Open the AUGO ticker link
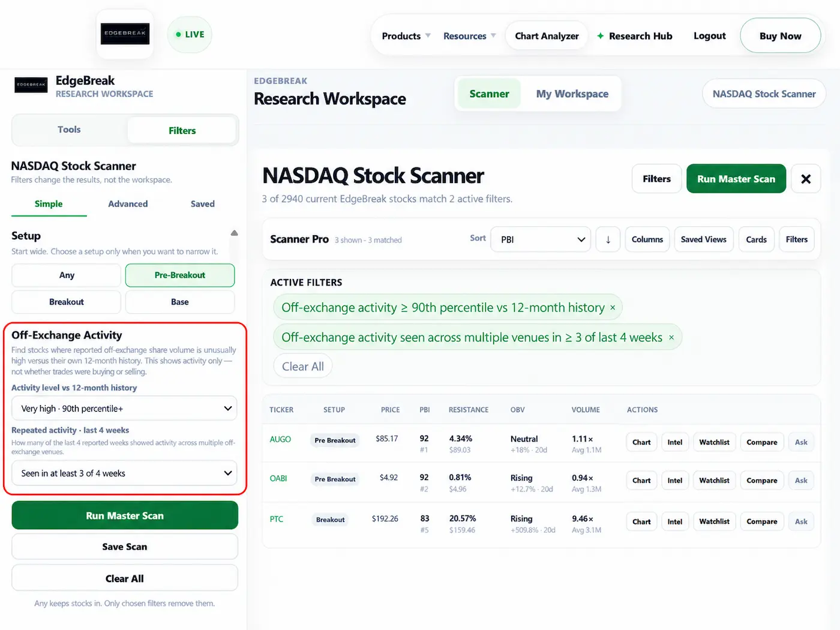The image size is (840, 630). click(x=280, y=439)
